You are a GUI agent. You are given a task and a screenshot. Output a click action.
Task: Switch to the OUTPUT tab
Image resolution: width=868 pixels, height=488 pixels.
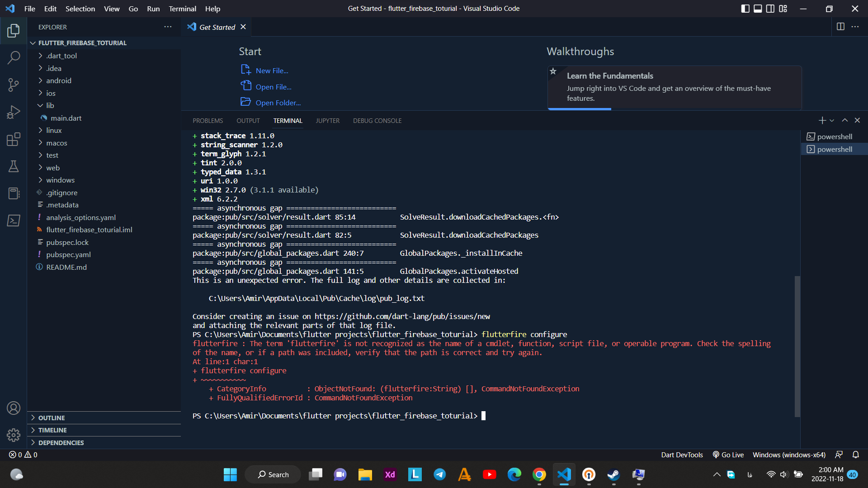tap(248, 121)
